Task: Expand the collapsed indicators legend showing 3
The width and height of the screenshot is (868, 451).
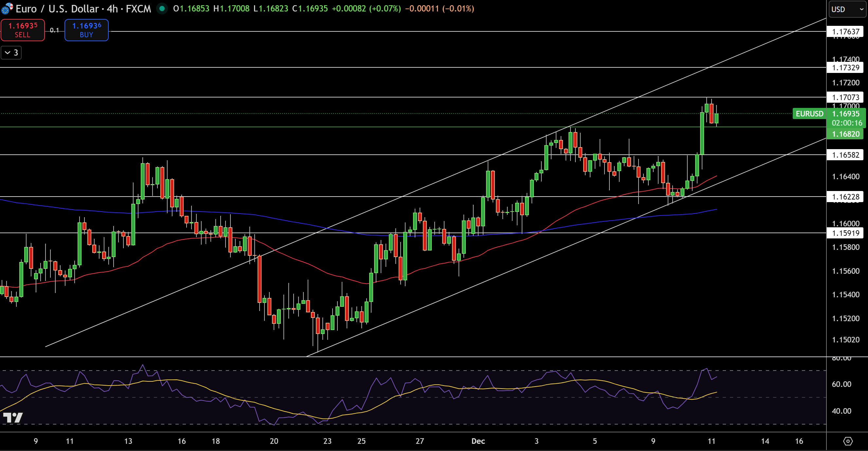Action: (x=11, y=53)
